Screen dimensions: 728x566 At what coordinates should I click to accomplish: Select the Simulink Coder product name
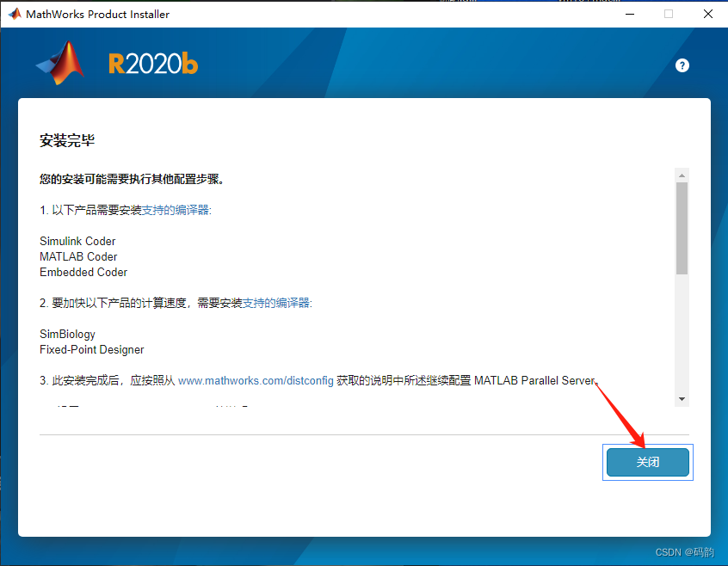pos(77,241)
